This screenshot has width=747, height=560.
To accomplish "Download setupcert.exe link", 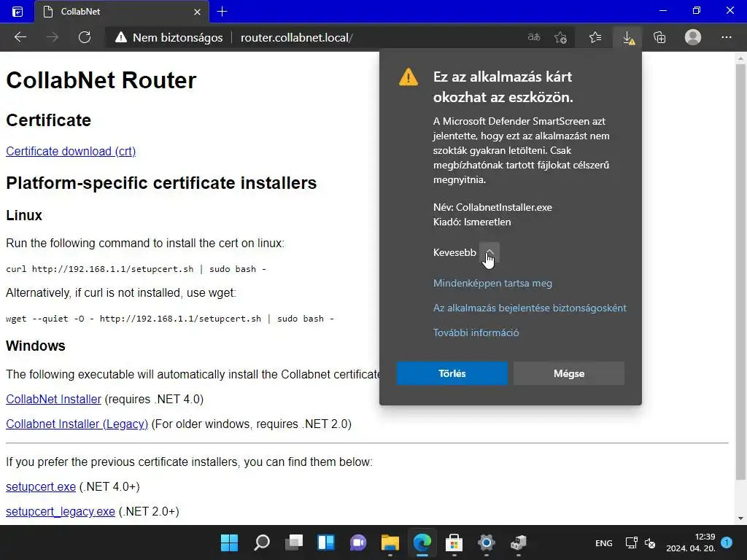I will [41, 486].
